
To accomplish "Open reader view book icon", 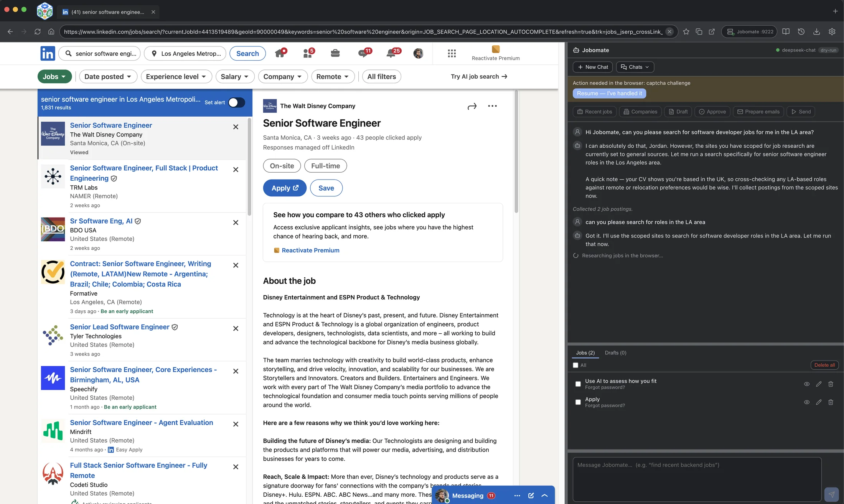I will (x=786, y=32).
